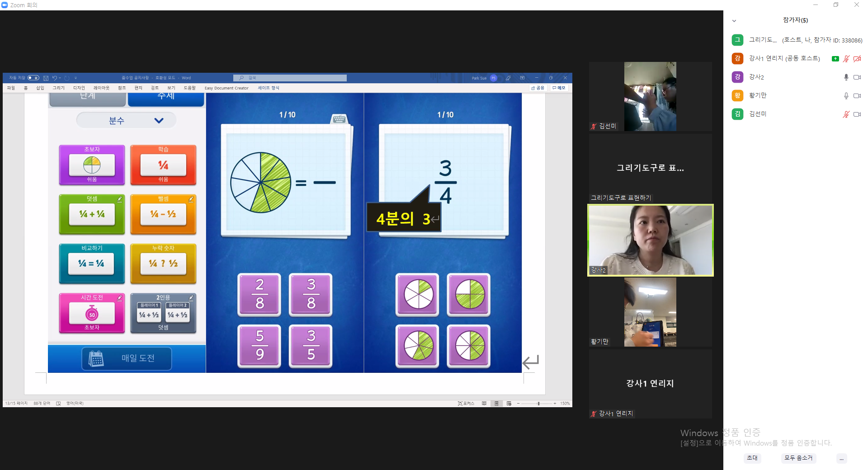Click the muted microphone icon for 김선미
Viewport: 868px width, 470px height.
[846, 114]
